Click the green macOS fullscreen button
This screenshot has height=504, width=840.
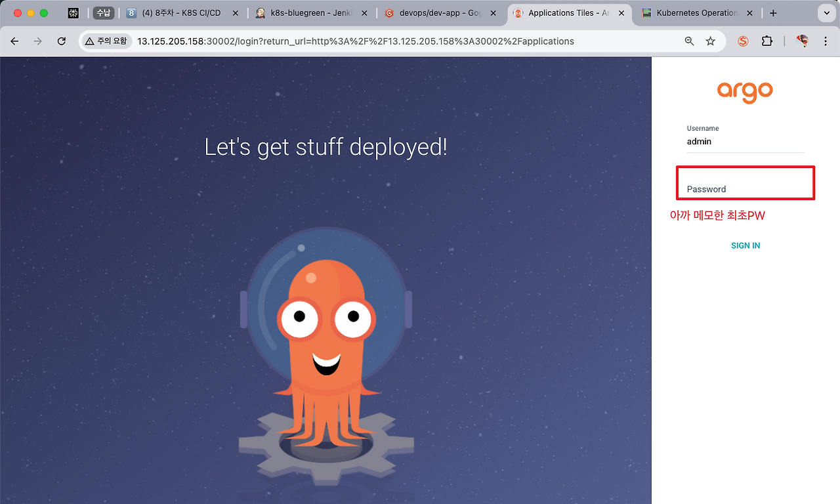(x=44, y=13)
